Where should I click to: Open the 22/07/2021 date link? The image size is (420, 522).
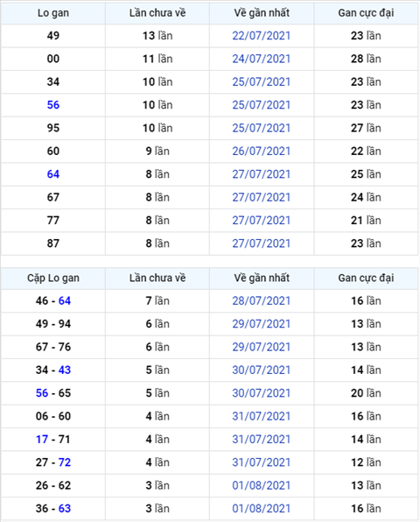pyautogui.click(x=262, y=36)
